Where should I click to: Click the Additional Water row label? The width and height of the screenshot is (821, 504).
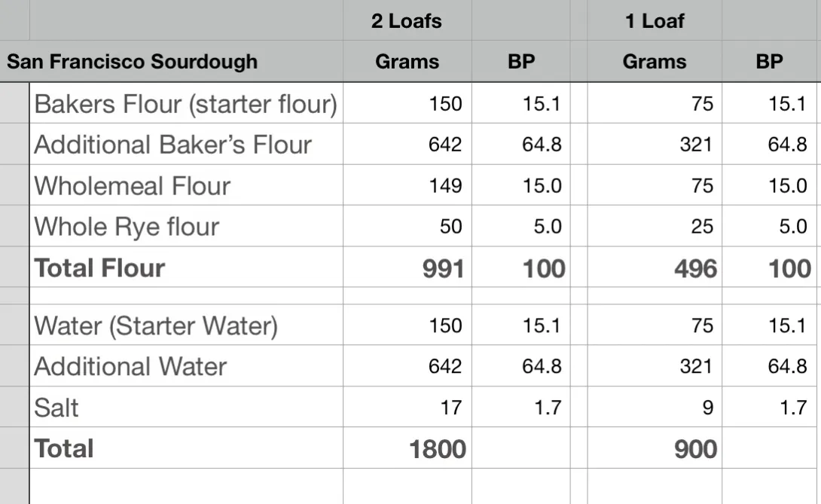pos(130,366)
